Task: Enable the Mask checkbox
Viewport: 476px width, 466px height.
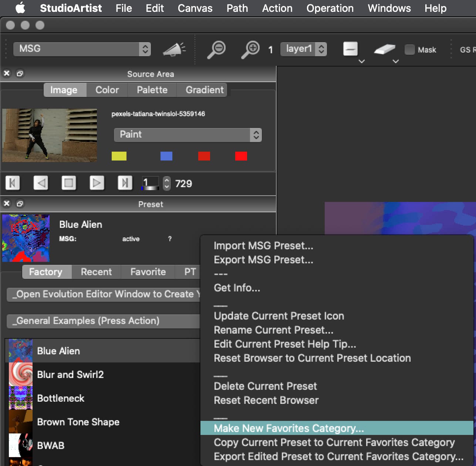Action: 409,50
